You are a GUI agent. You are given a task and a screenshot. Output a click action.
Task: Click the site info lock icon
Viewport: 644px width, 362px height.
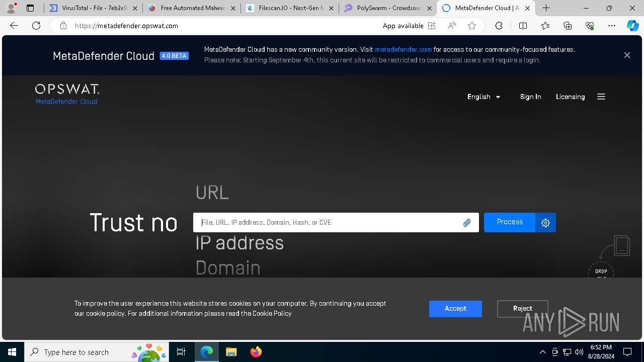click(63, 26)
